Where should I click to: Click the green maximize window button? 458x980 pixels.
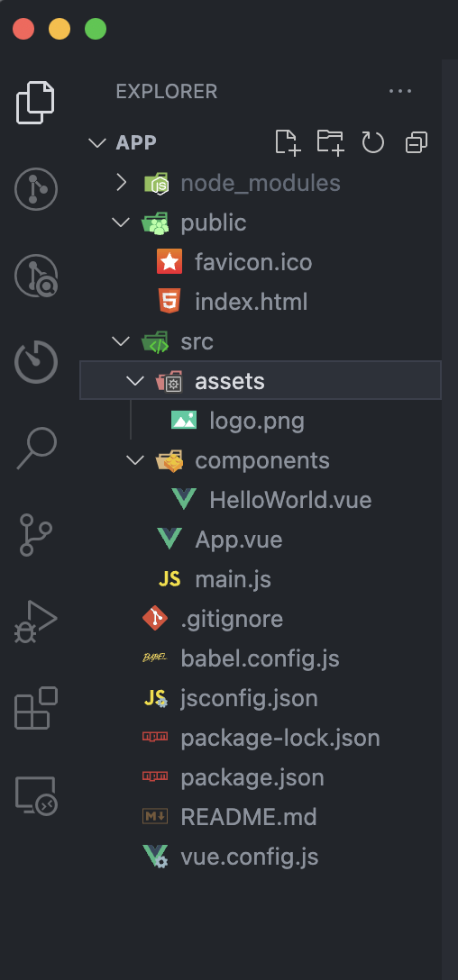(x=96, y=30)
